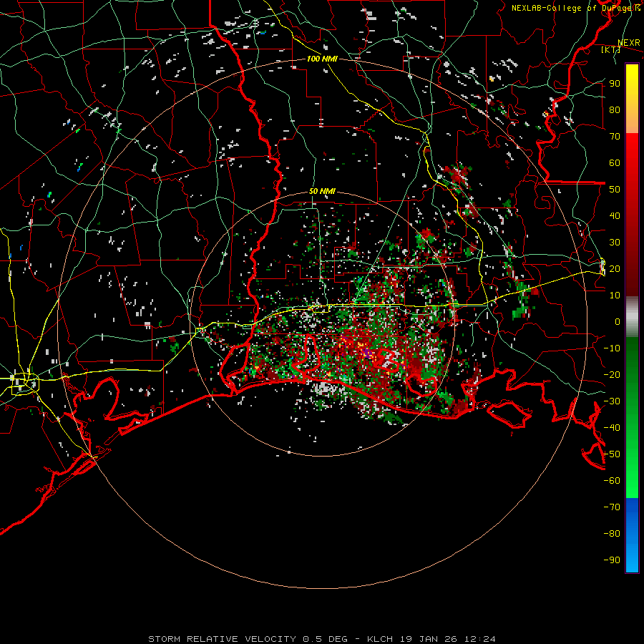644x644 pixels.
Task: Click the 70 value on the velocity scale
Action: (615, 137)
